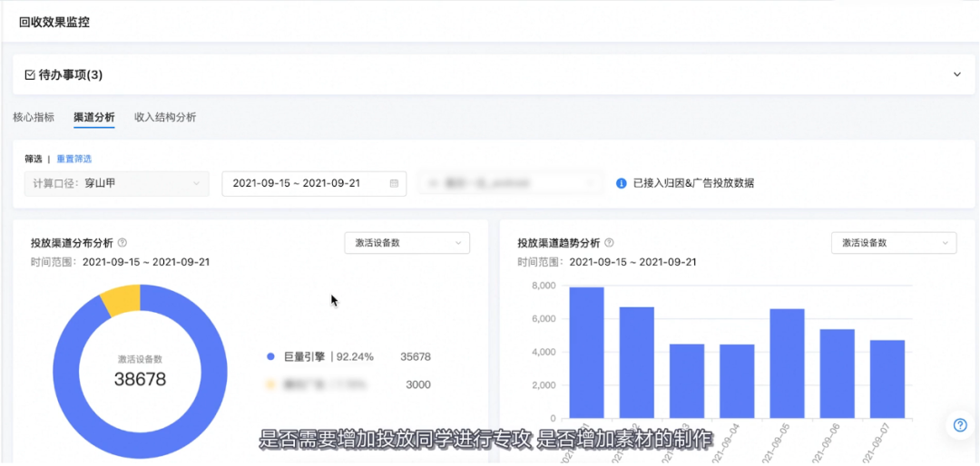Viewport: 980px width, 466px height.
Task: Open the blurred app selector dropdown
Action: coord(511,184)
